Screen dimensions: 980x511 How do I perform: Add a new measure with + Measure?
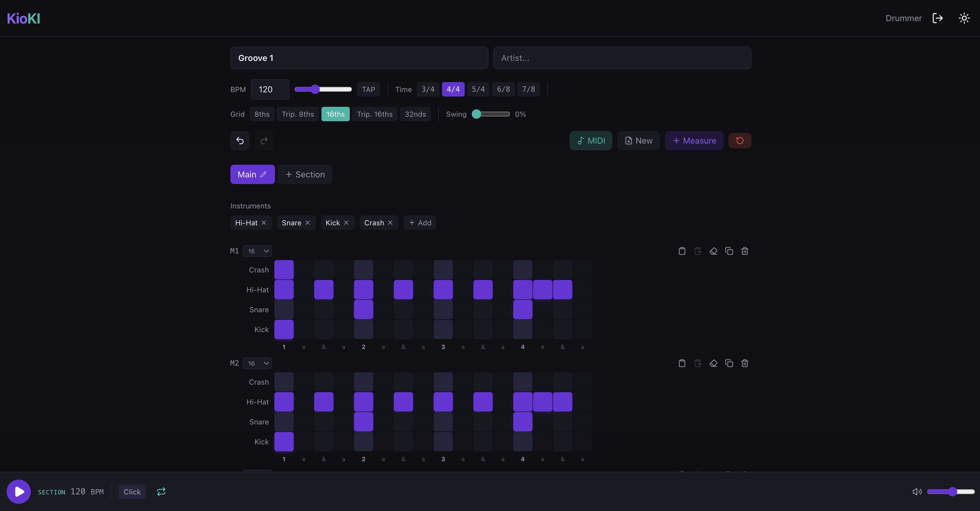694,140
